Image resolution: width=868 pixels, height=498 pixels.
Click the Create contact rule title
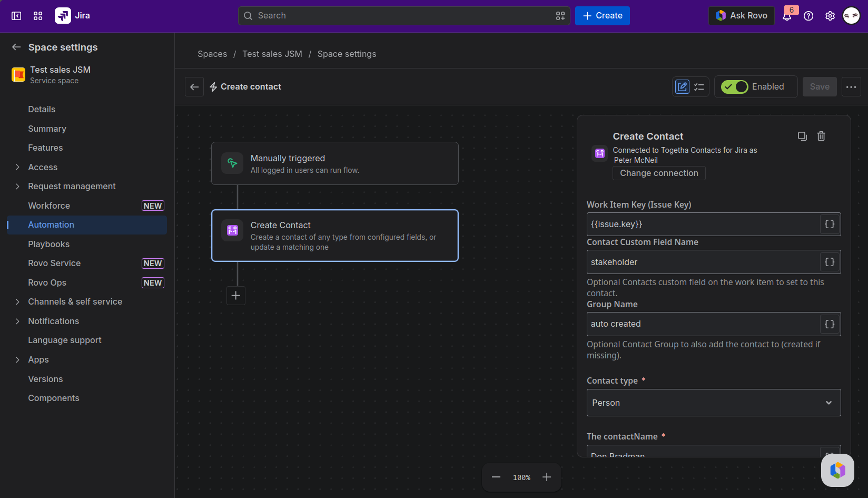[x=251, y=87]
